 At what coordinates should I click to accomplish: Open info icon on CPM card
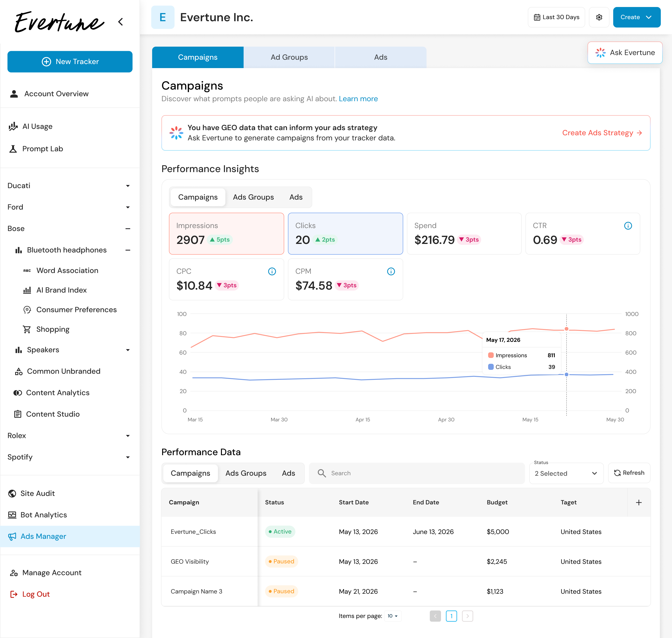pyautogui.click(x=391, y=271)
